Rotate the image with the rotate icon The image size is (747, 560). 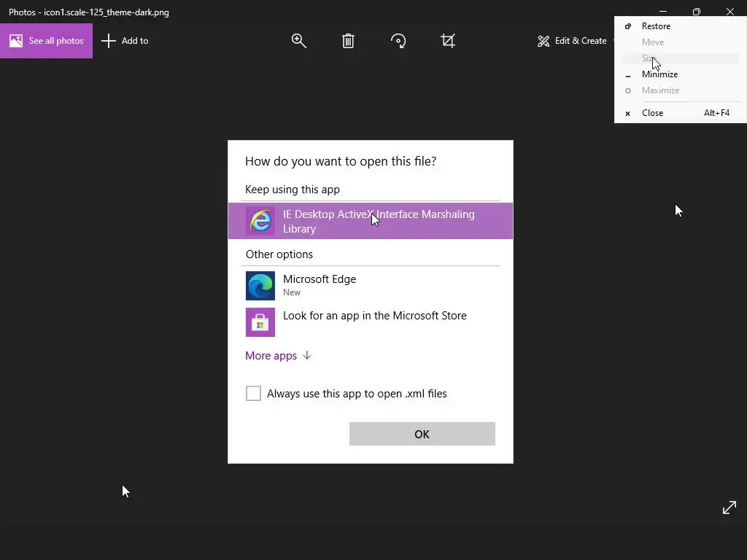pyautogui.click(x=398, y=41)
